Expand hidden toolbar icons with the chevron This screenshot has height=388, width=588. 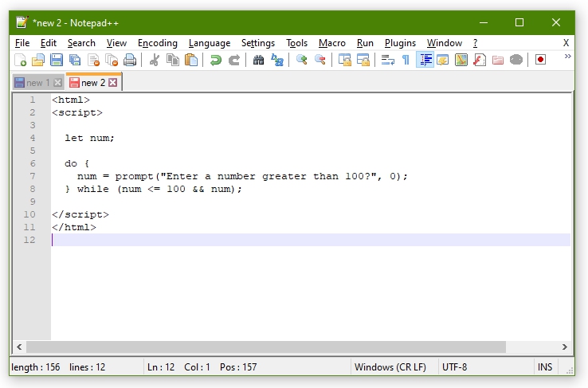[567, 57]
